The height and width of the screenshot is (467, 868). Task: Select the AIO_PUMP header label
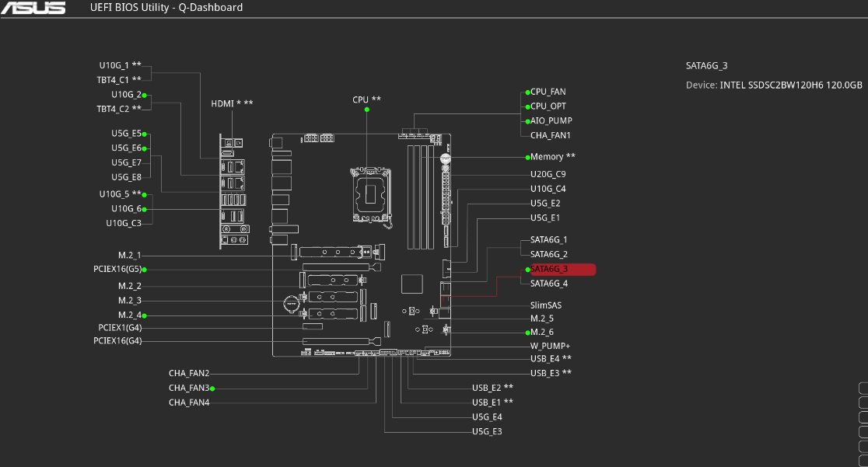(x=551, y=120)
